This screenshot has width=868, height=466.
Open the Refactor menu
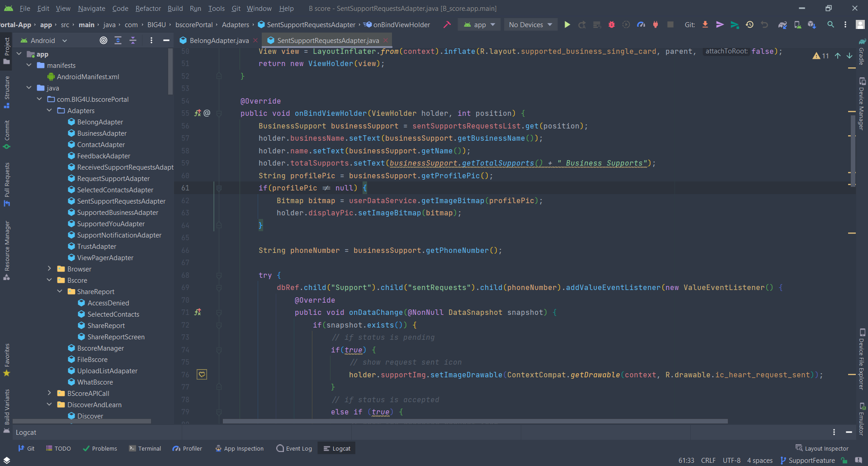pos(148,8)
